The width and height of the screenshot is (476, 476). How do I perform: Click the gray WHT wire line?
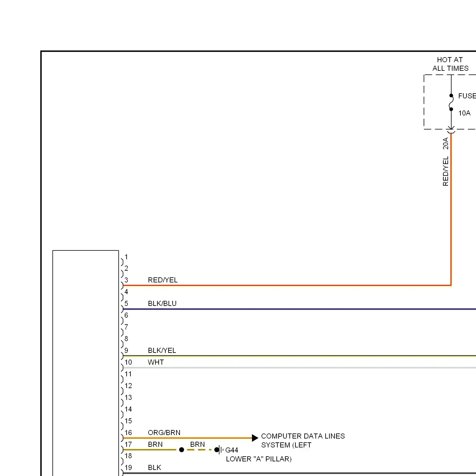pyautogui.click(x=299, y=367)
